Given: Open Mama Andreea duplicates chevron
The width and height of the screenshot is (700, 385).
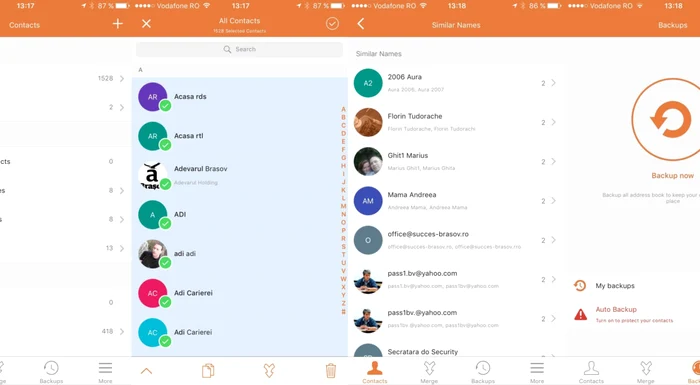Looking at the screenshot, I should [554, 201].
